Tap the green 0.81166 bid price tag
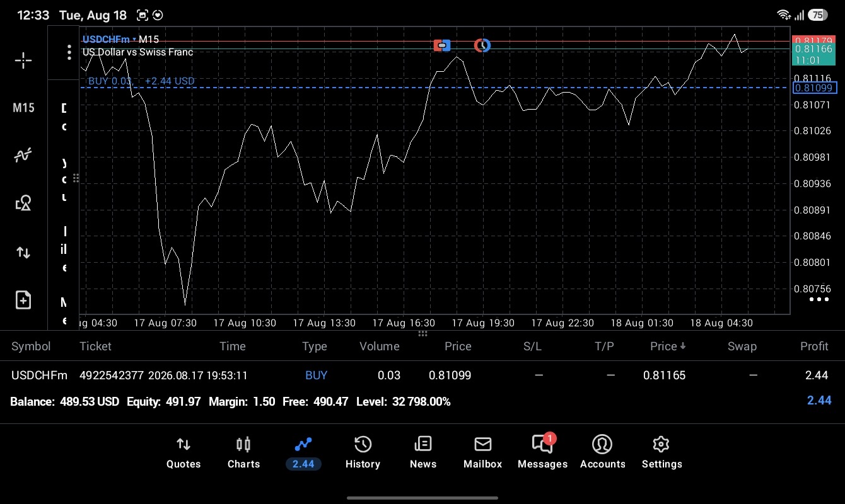The image size is (845, 504). 813,54
